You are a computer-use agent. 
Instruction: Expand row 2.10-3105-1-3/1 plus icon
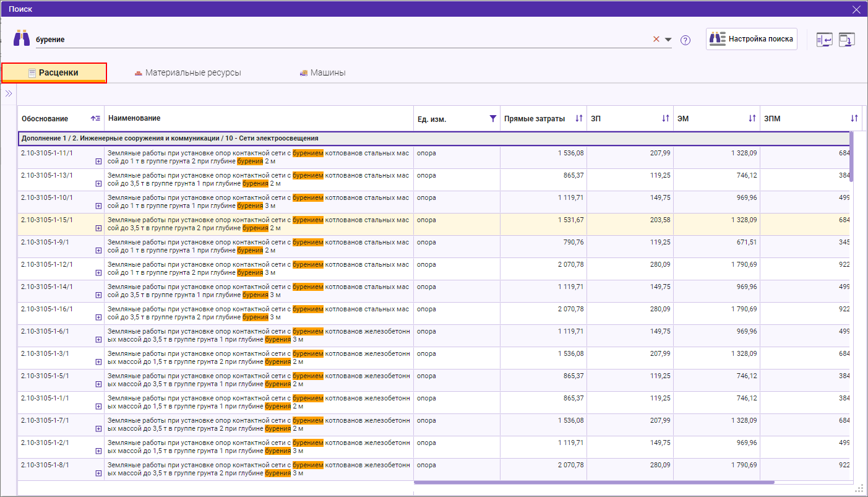point(98,362)
